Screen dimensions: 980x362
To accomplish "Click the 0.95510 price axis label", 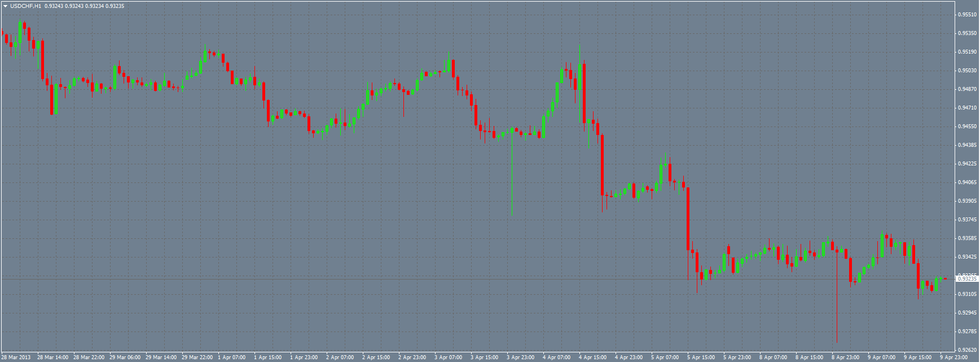I will [968, 15].
